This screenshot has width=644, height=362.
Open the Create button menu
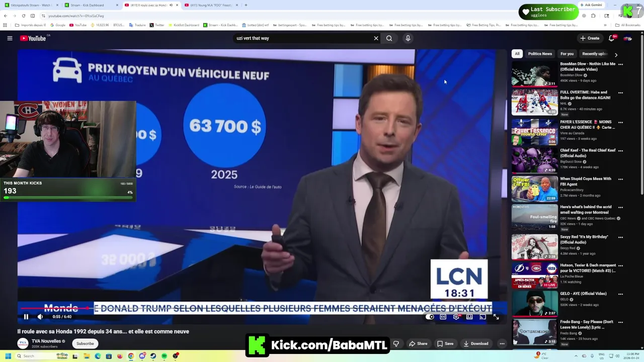[590, 38]
